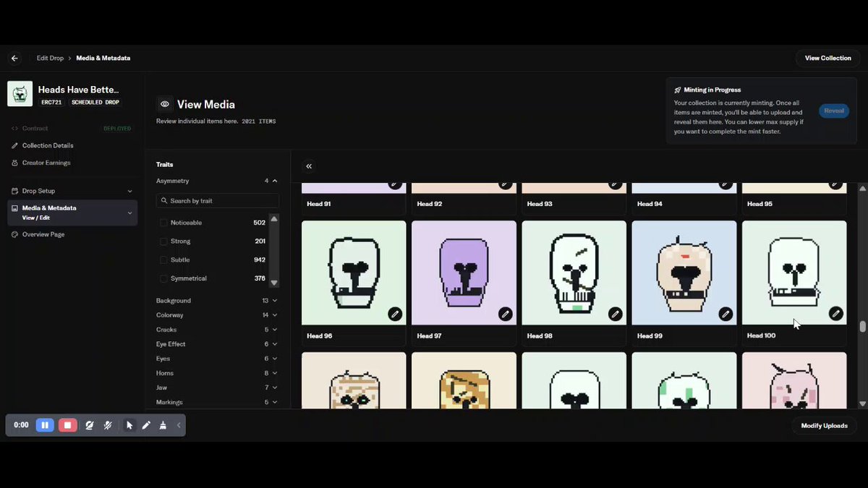Click the View Collection button

click(827, 58)
